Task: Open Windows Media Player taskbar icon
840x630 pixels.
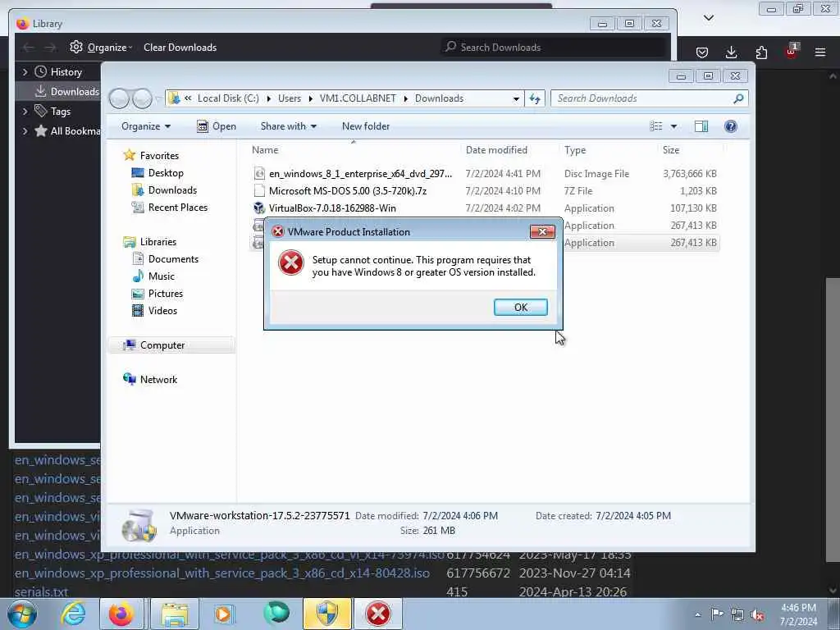Action: tap(223, 614)
